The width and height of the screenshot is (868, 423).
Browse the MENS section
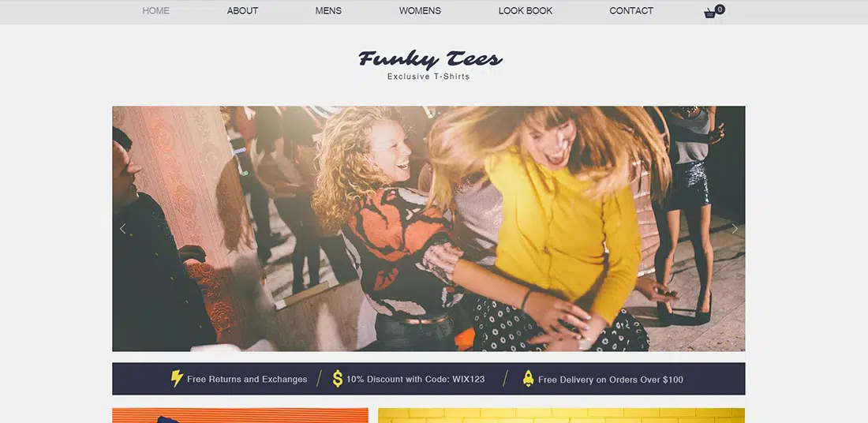tap(328, 10)
